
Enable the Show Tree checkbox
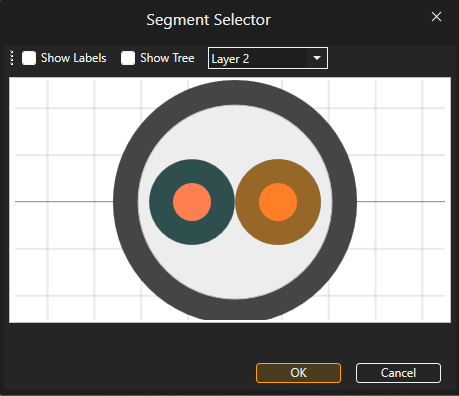[128, 58]
